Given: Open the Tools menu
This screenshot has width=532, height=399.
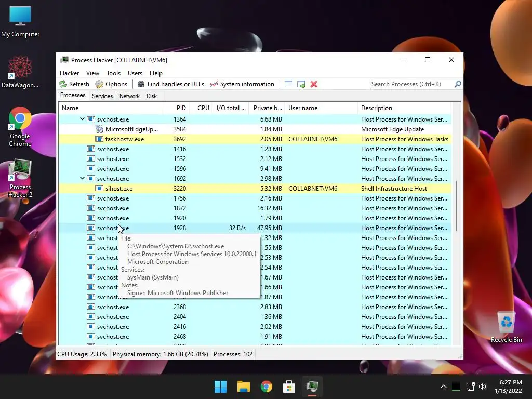Looking at the screenshot, I should pyautogui.click(x=113, y=73).
